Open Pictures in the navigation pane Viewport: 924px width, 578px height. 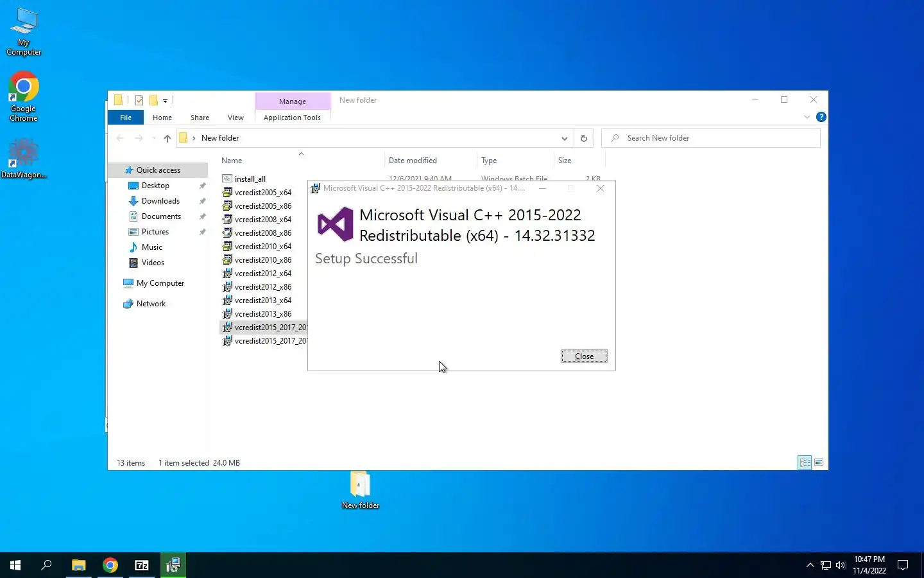pyautogui.click(x=155, y=232)
